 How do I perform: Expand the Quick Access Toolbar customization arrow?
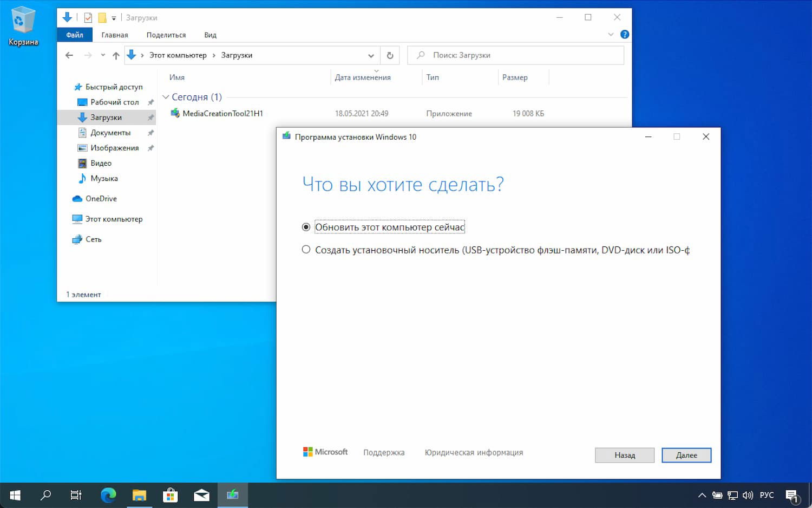click(x=114, y=17)
